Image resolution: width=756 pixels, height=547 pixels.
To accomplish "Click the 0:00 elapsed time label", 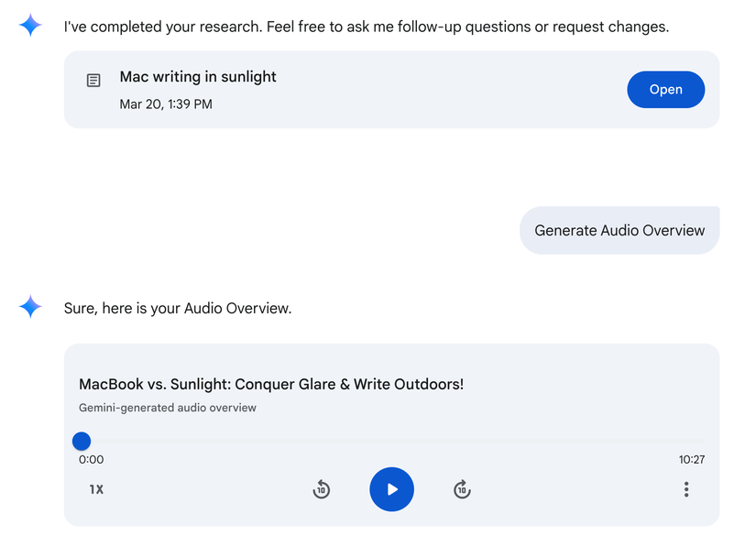I will click(x=91, y=459).
